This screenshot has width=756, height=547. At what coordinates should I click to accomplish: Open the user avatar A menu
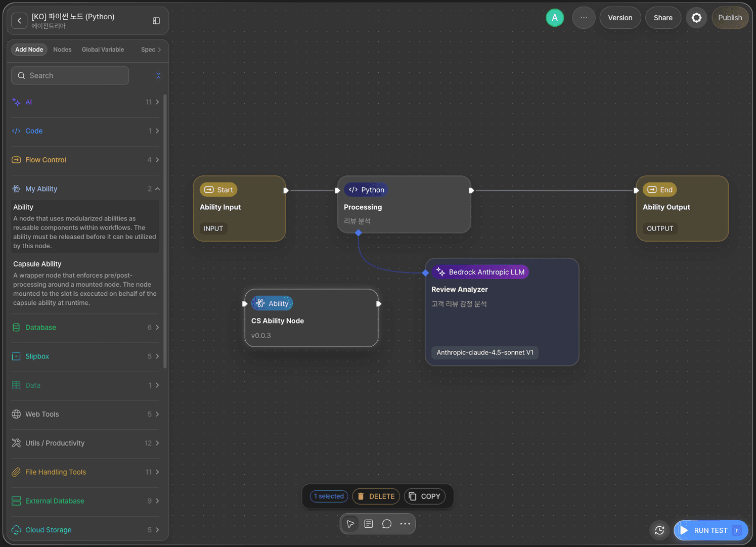tap(555, 18)
